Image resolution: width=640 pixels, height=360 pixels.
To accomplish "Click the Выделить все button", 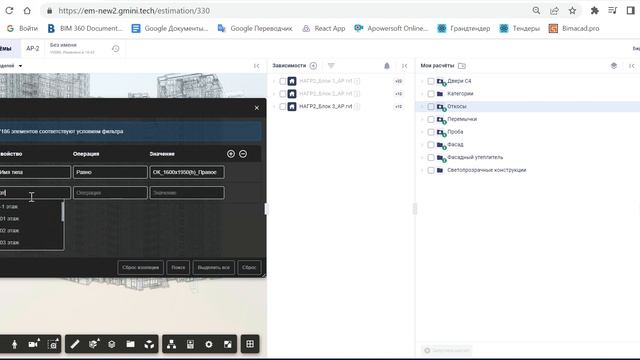I will (213, 268).
